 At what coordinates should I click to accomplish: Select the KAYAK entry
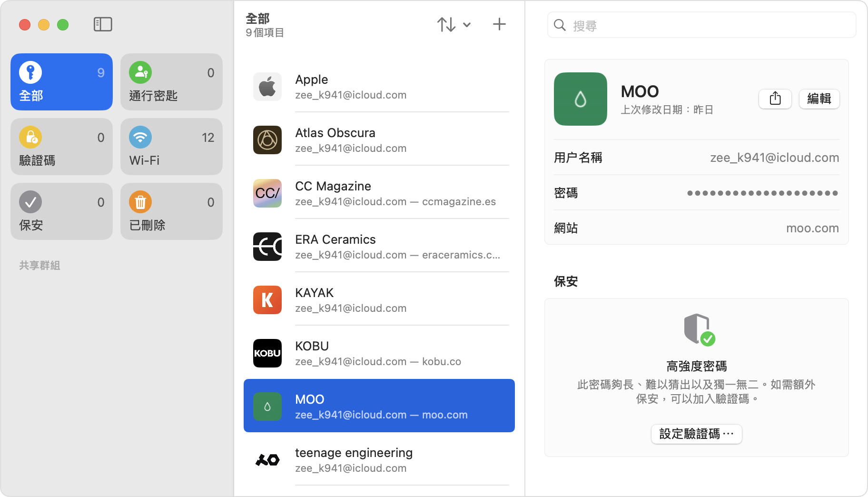tap(379, 300)
